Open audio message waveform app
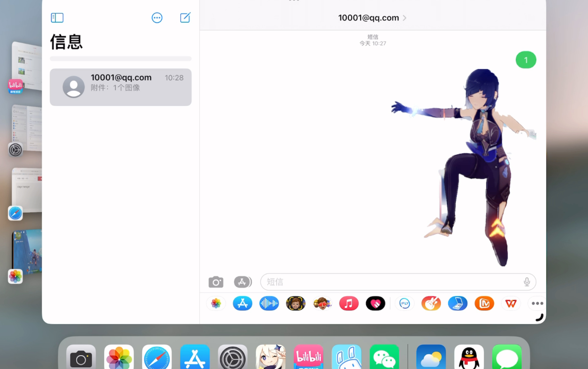 [269, 303]
